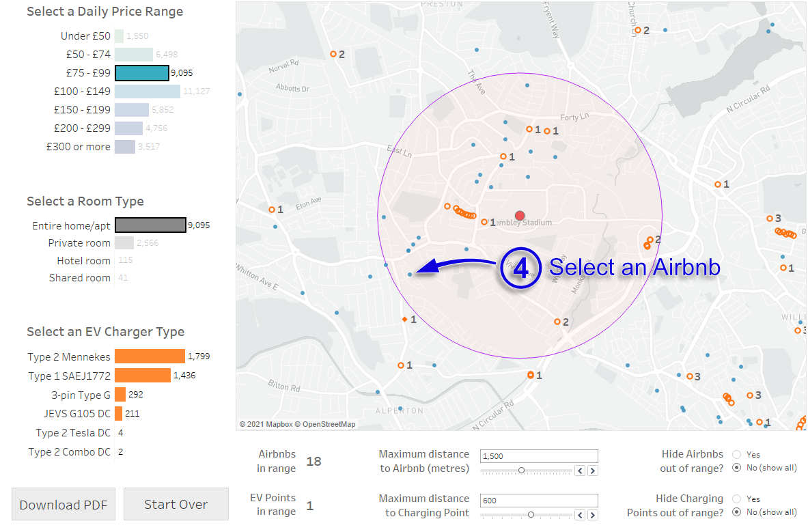Select the Private room type bar
808x532 pixels.
click(x=124, y=243)
